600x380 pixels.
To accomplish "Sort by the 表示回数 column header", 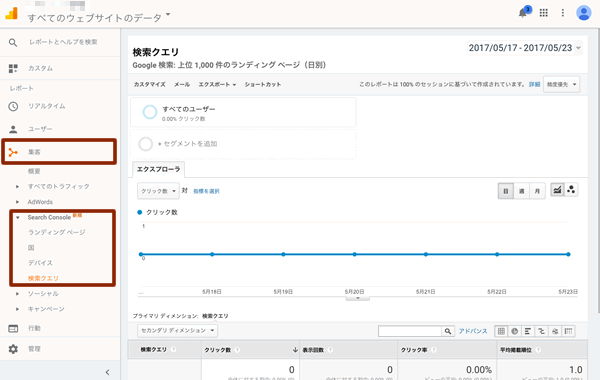I will click(x=349, y=350).
